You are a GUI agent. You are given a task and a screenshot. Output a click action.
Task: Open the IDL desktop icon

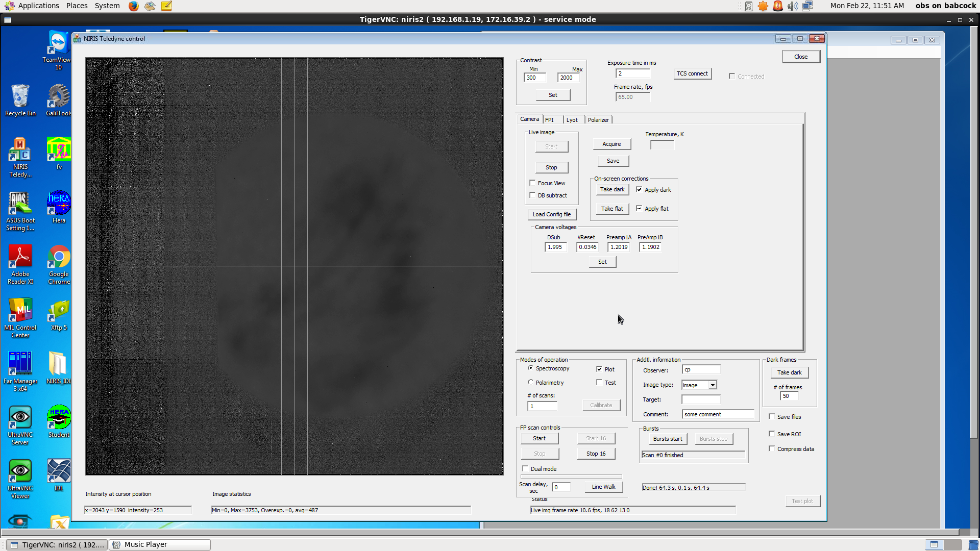point(59,475)
